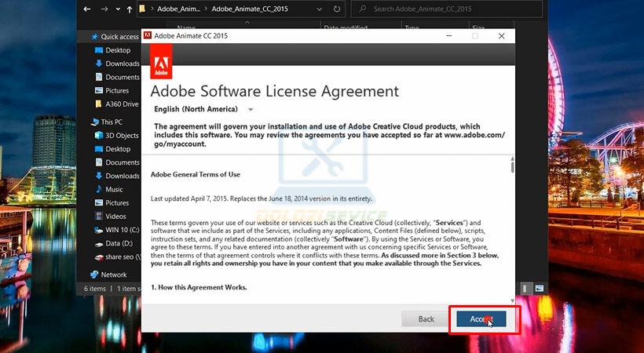Click the Adobe Animate title bar icon
The height and width of the screenshot is (353, 644).
tap(148, 36)
